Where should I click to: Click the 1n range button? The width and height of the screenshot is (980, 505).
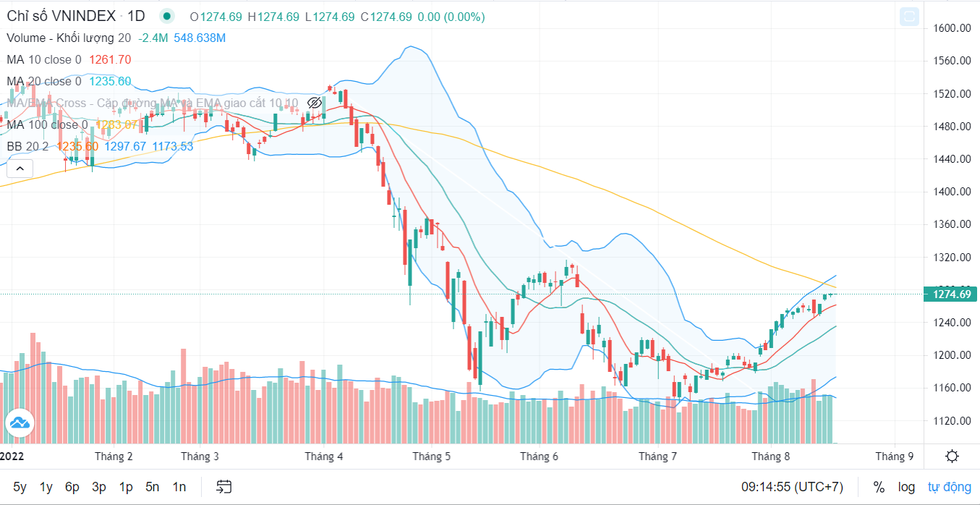click(x=179, y=487)
